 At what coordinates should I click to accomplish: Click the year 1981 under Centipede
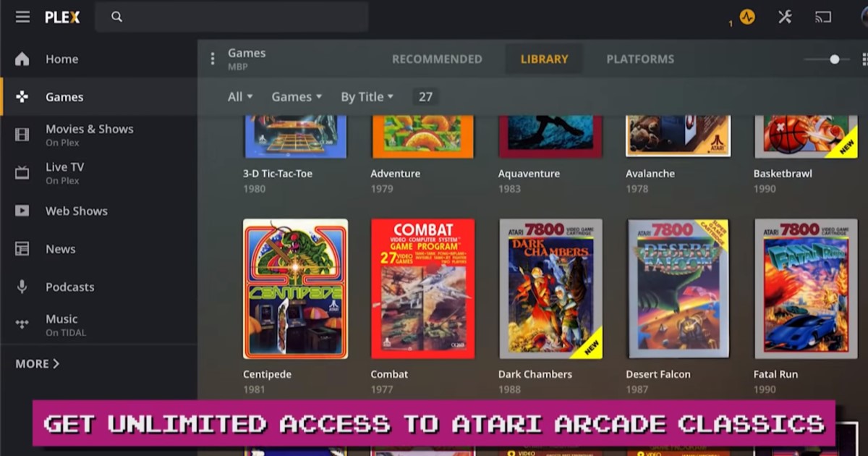(x=254, y=389)
